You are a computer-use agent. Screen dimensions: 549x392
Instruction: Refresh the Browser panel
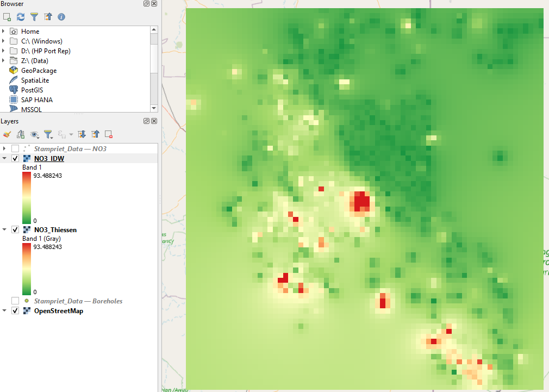point(20,17)
